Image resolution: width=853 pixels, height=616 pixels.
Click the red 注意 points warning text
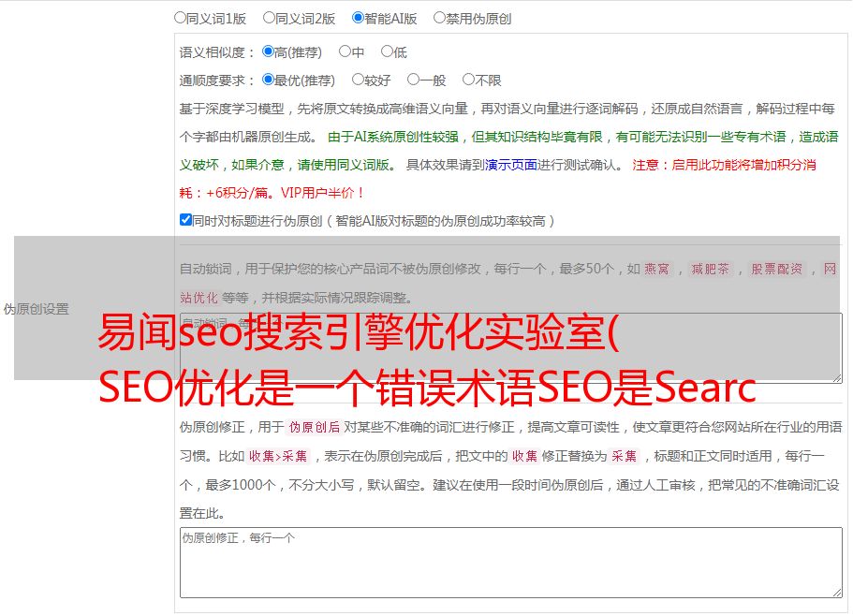pos(497,179)
